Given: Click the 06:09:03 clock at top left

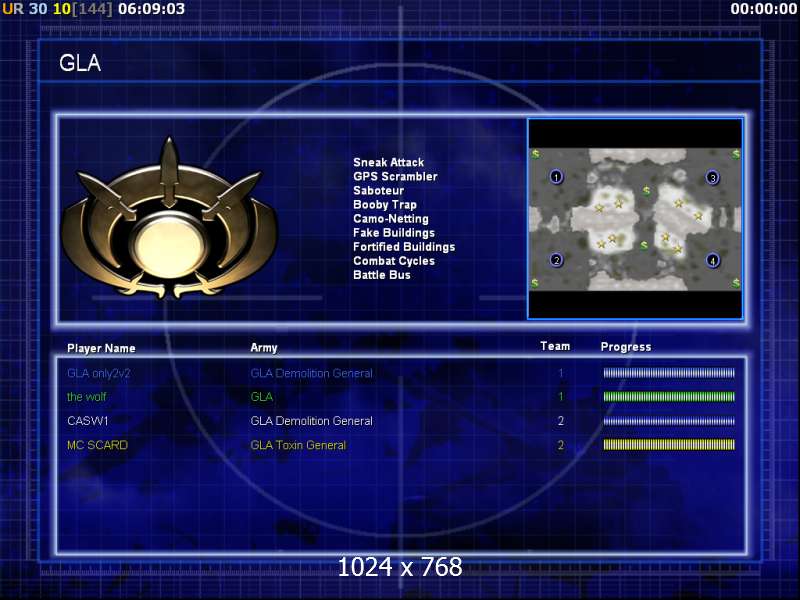Looking at the screenshot, I should pyautogui.click(x=152, y=9).
